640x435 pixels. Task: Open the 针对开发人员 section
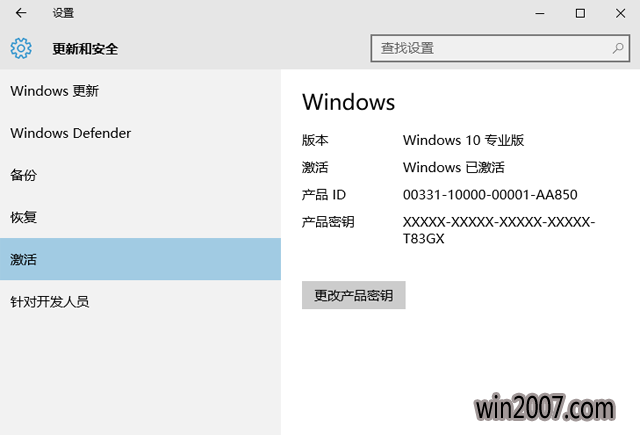tap(140, 302)
